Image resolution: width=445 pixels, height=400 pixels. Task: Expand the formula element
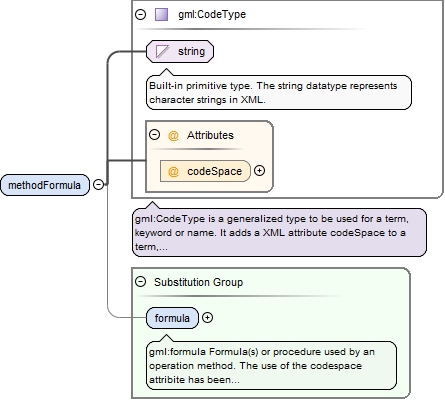point(207,318)
